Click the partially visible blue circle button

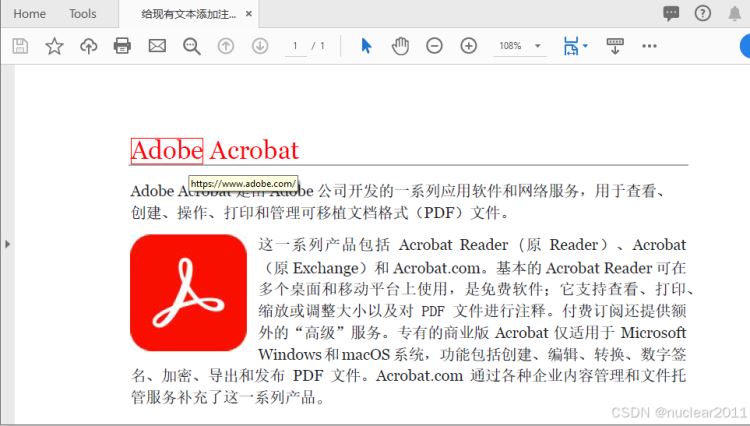[745, 46]
